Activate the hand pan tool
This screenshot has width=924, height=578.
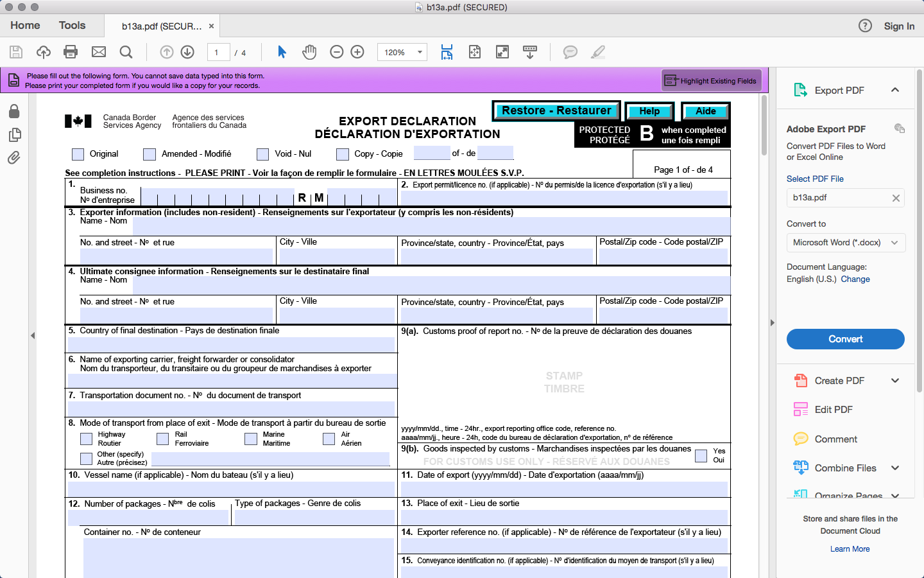click(309, 52)
